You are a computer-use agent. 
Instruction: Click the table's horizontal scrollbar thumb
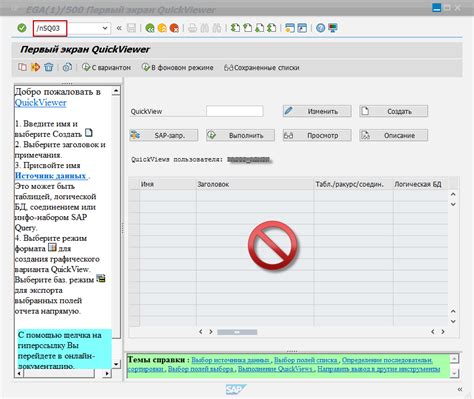click(x=237, y=332)
